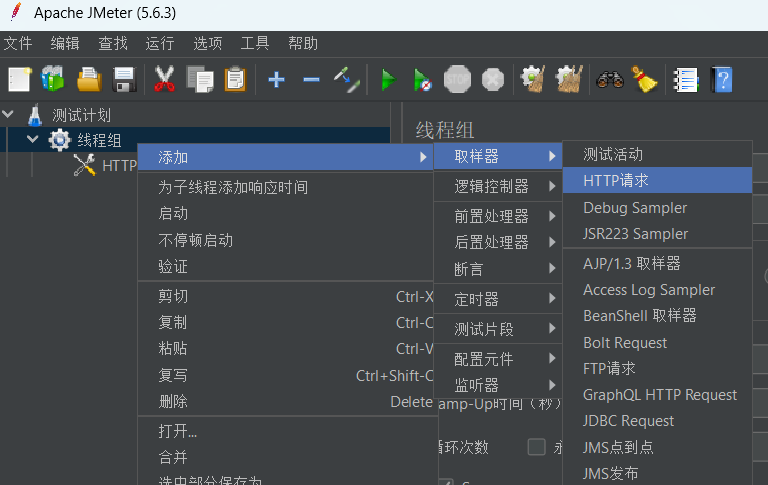
Task: Open the 帮助 menu
Action: point(303,43)
